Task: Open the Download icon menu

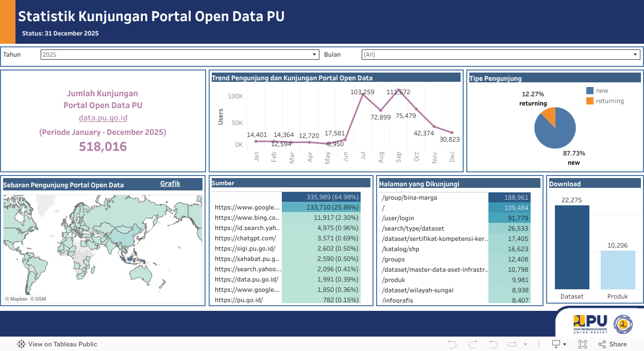Action: pos(556,344)
